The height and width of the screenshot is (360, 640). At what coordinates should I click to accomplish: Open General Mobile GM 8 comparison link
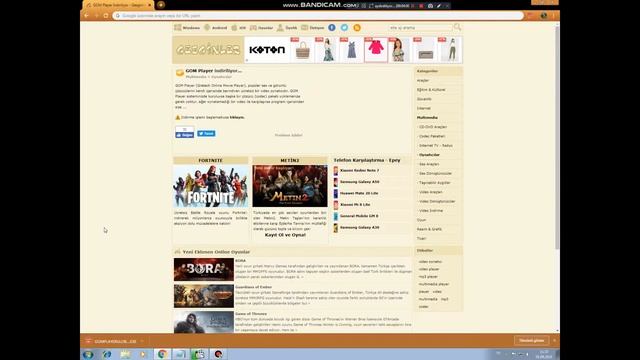pos(359,216)
